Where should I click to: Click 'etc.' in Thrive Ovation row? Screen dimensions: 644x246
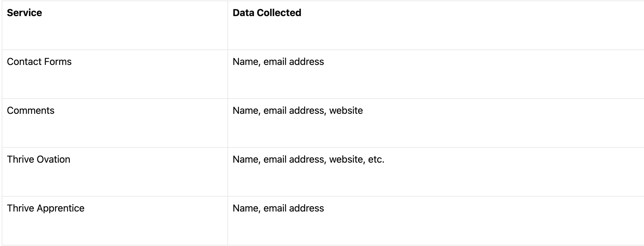[376, 159]
